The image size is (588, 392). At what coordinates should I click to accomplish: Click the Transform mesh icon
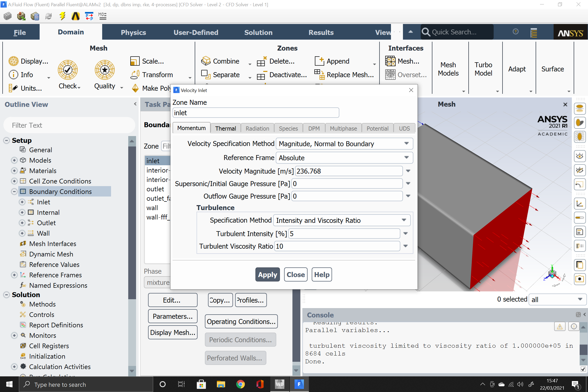click(135, 75)
